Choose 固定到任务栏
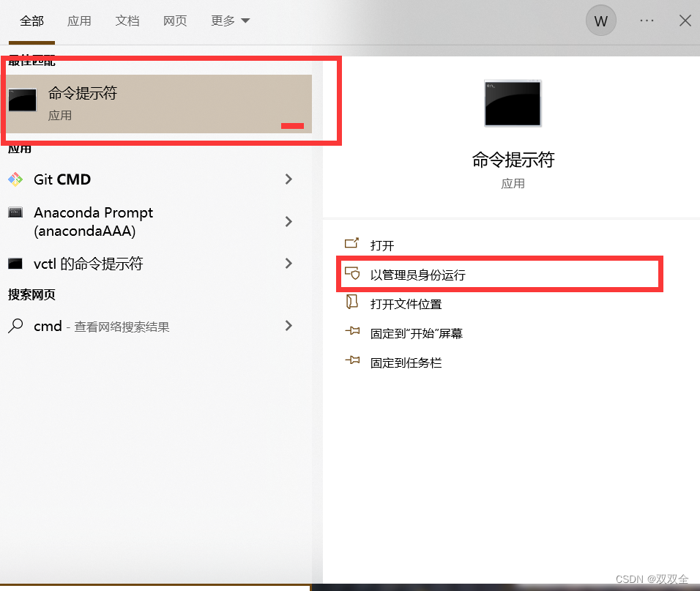Viewport: 700px width, 591px height. 406,363
